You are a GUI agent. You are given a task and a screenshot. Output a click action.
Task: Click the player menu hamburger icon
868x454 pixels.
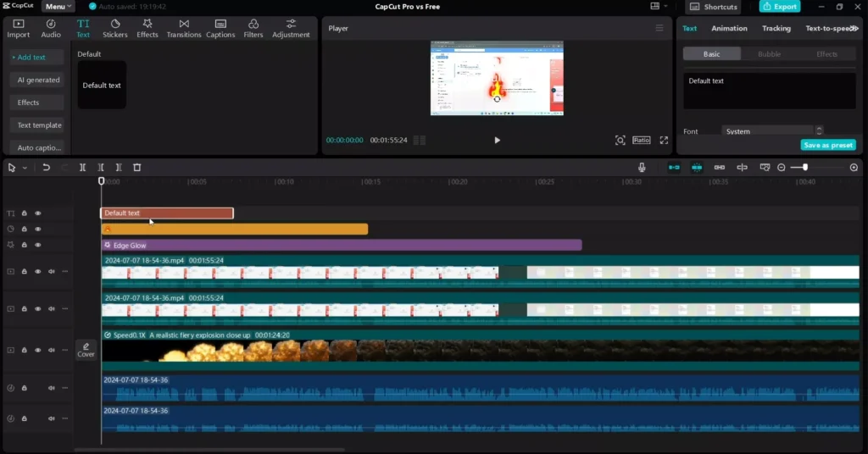click(659, 28)
